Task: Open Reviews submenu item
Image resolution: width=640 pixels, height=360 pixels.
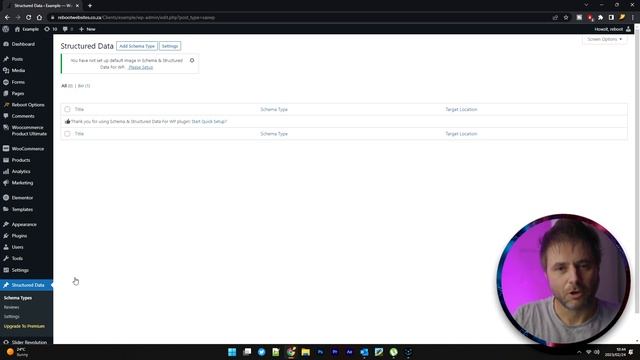Action: [x=11, y=307]
